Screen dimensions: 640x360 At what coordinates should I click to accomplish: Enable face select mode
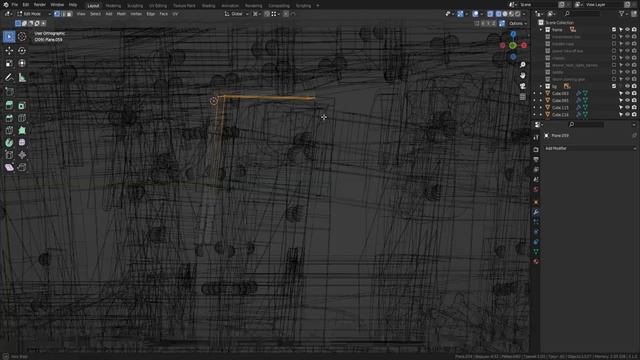click(69, 14)
